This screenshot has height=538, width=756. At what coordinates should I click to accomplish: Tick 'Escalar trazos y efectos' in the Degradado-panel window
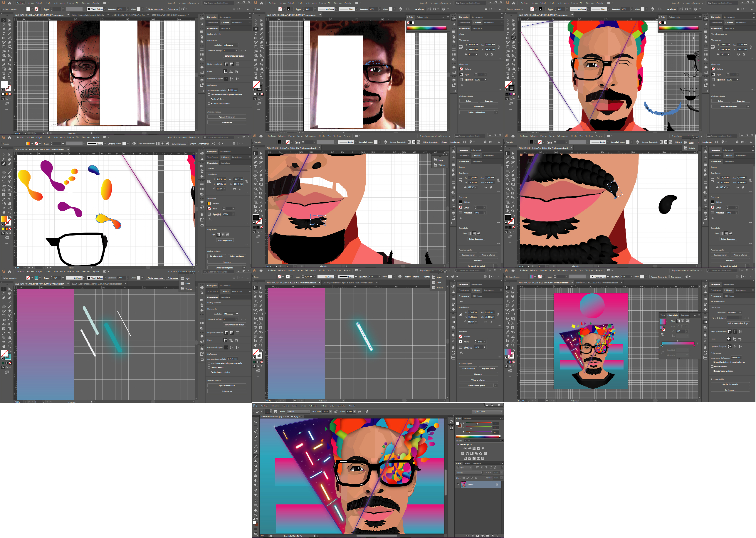coord(712,371)
